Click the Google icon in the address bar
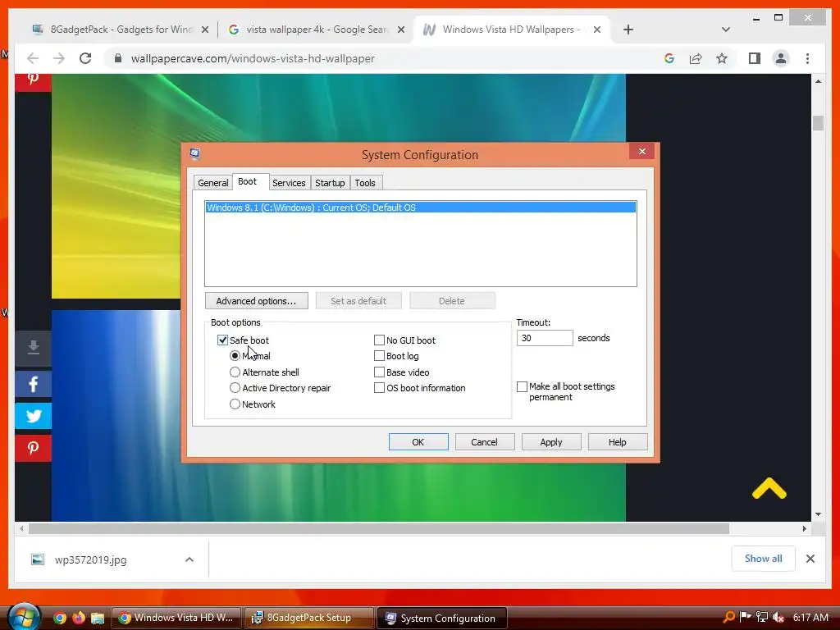 [x=669, y=58]
